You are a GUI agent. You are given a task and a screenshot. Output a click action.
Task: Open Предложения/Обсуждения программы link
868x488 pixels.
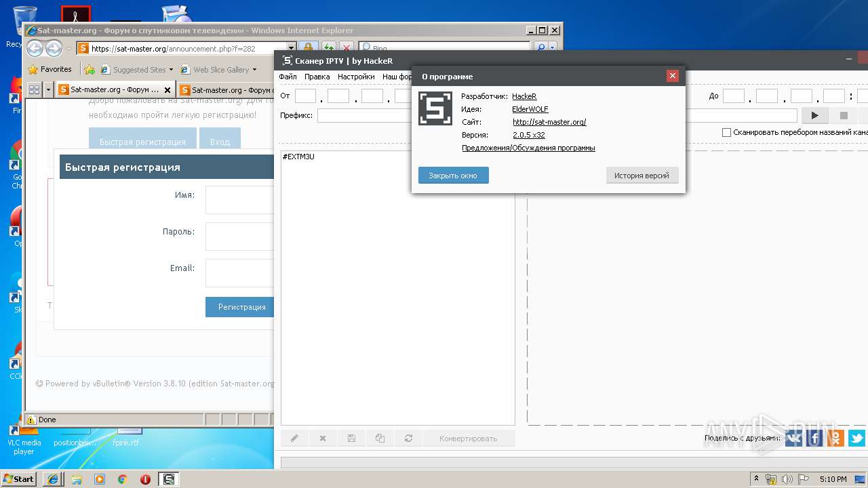528,148
